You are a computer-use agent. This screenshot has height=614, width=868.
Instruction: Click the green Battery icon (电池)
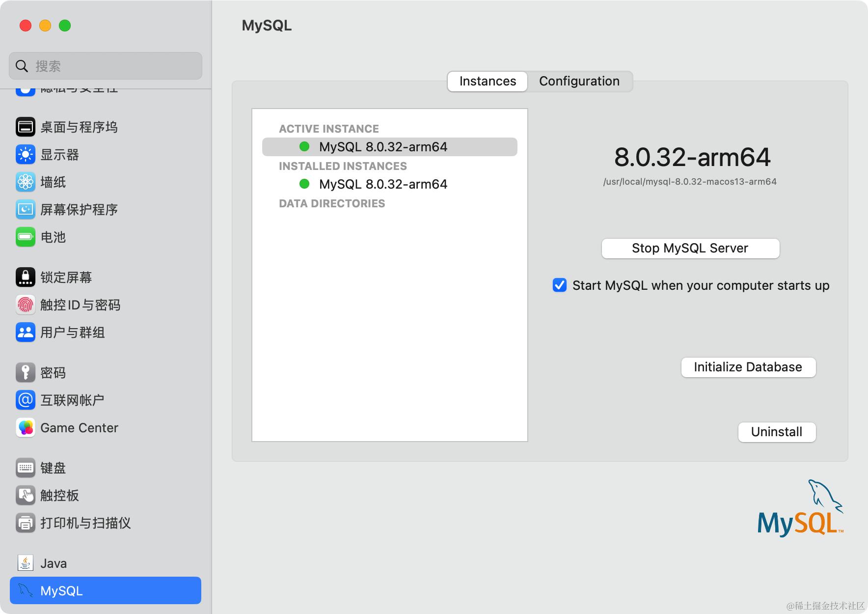pos(26,237)
